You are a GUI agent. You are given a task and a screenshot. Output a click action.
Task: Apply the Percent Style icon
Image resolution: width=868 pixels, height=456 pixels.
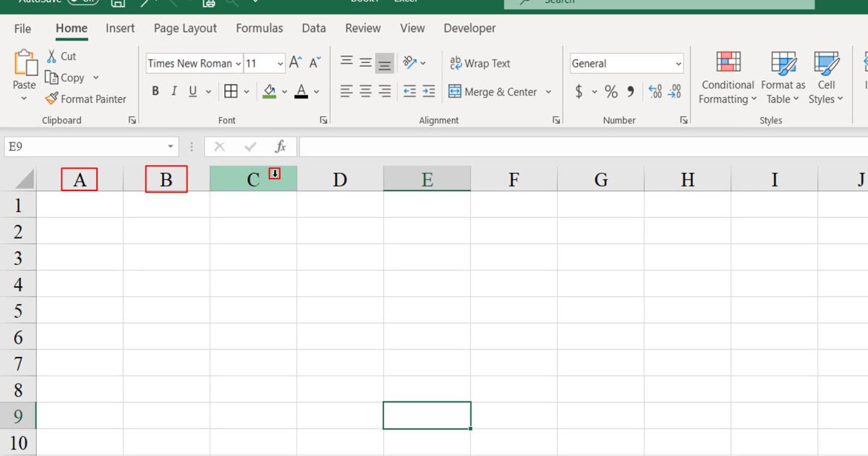click(610, 91)
